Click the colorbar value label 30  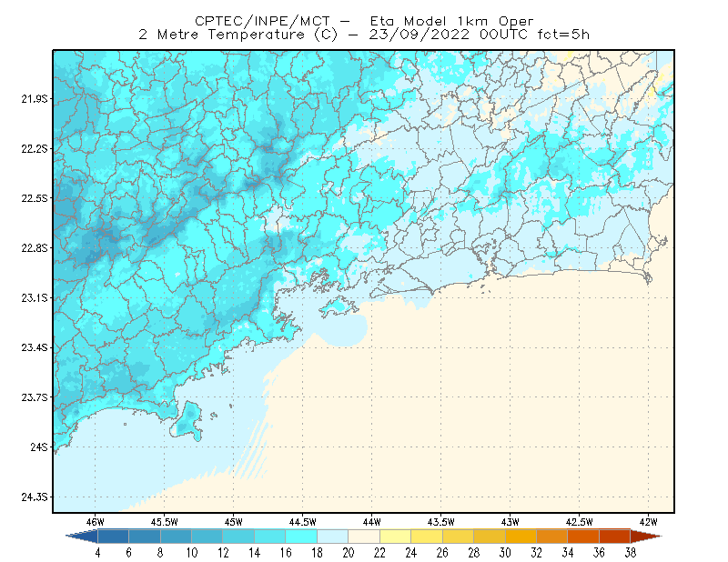(505, 553)
